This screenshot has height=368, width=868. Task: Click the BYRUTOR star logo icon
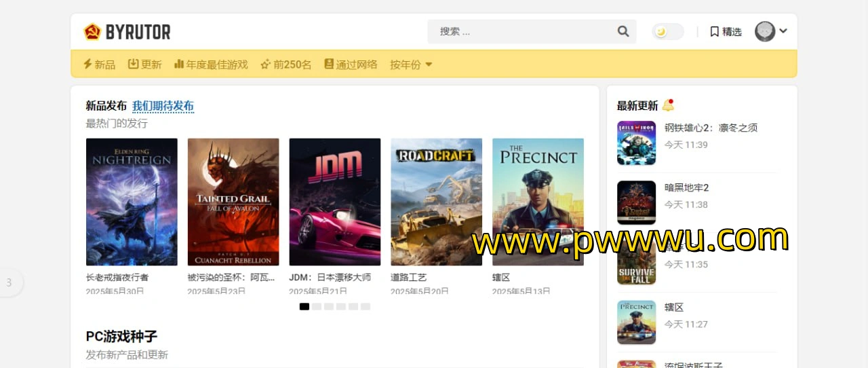pyautogui.click(x=92, y=32)
